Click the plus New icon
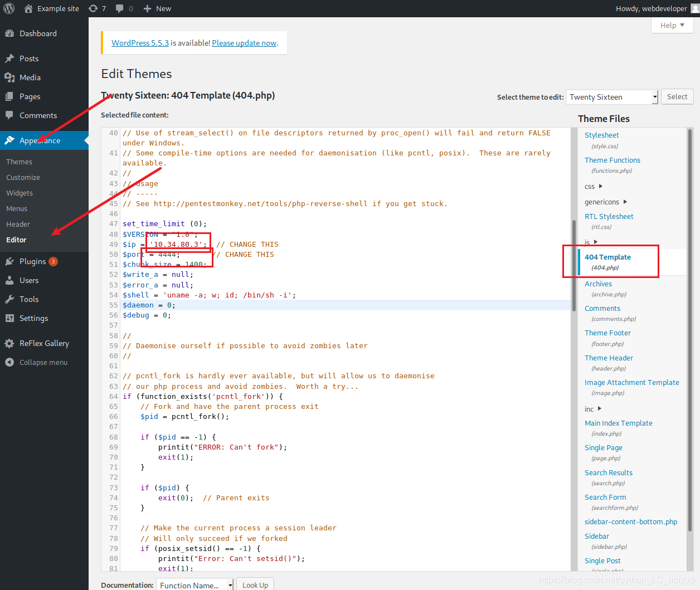This screenshot has height=590, width=700. [147, 8]
